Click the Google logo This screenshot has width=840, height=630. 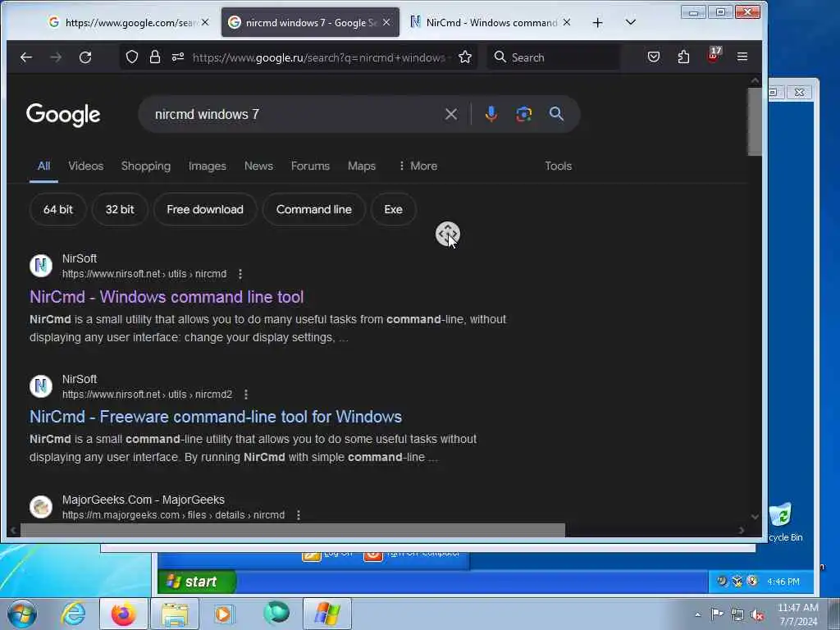tap(63, 114)
